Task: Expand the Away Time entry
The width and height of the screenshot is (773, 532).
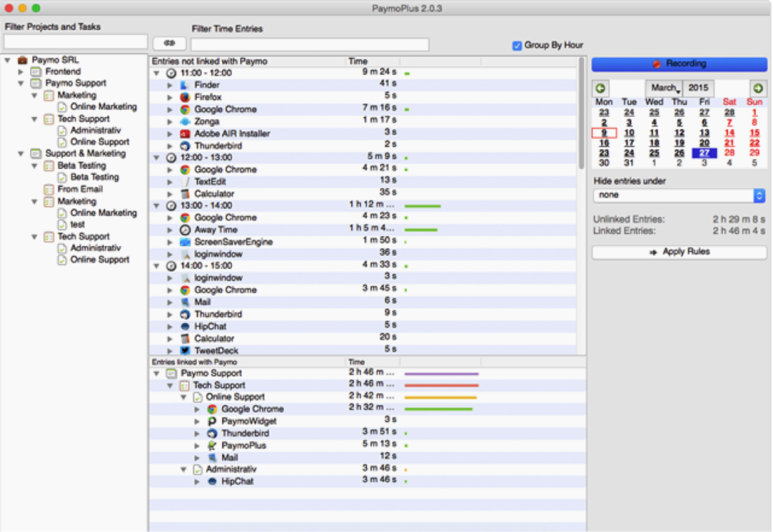Action: pyautogui.click(x=170, y=230)
